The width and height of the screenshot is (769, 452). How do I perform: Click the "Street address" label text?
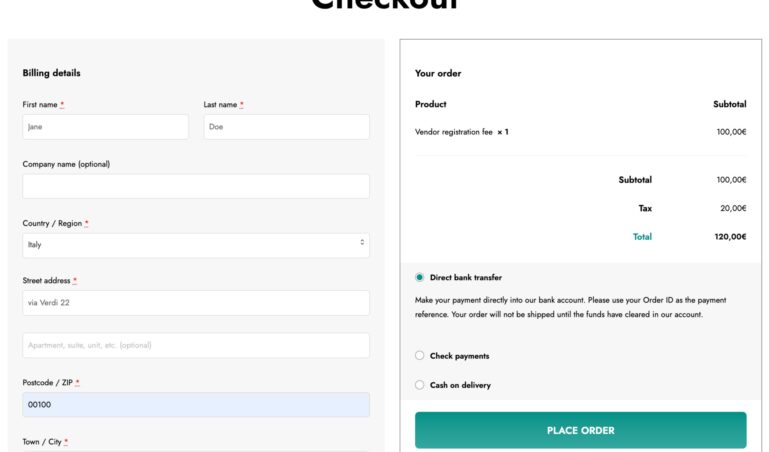coord(46,281)
